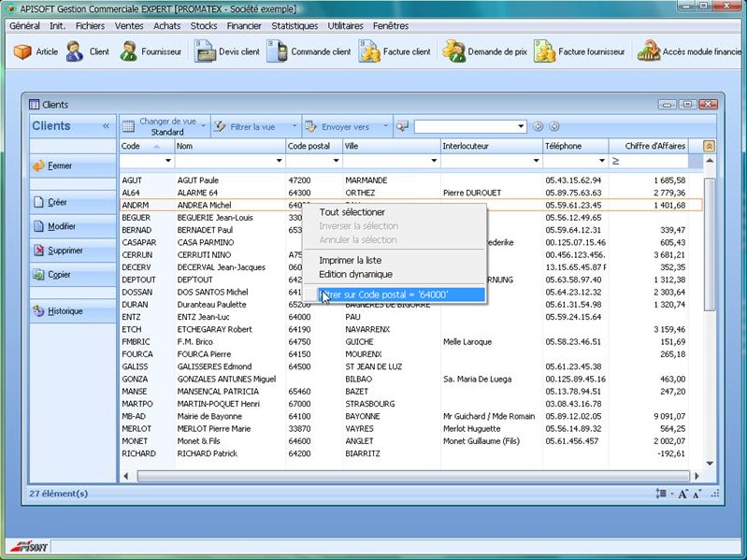Screen dimensions: 747x560
Task: Open the Nom column filter dropdown
Action: [x=280, y=161]
